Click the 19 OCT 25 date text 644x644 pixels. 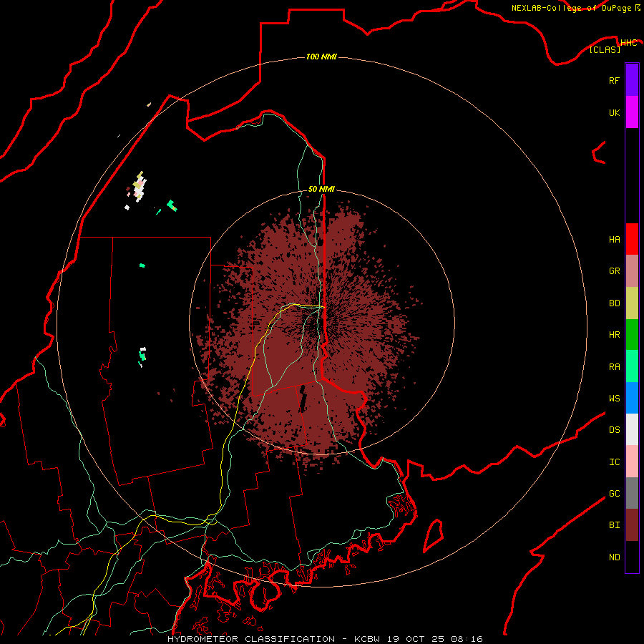(x=416, y=639)
